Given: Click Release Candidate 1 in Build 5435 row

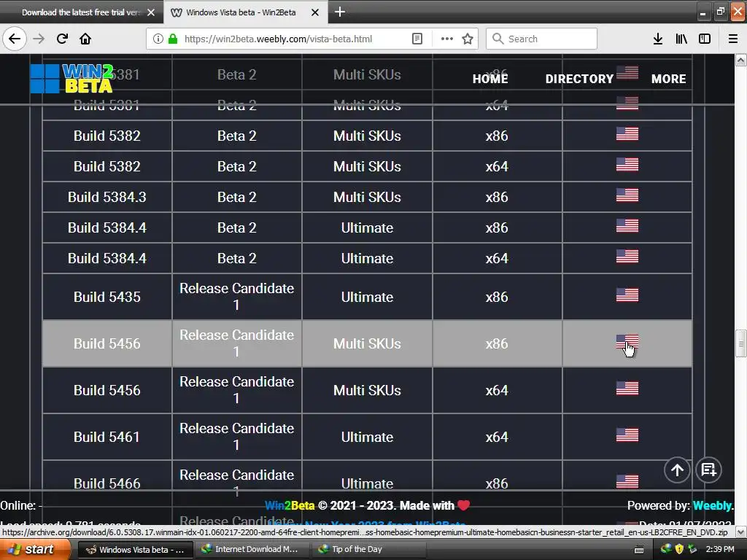Looking at the screenshot, I should point(237,296).
